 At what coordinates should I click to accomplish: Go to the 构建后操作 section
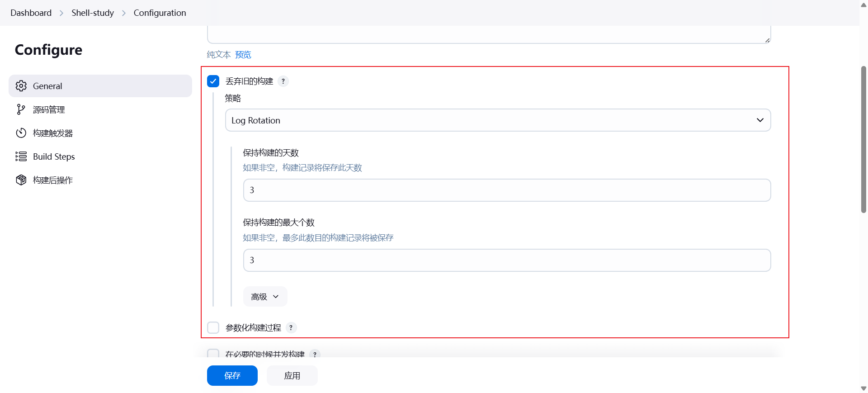pos(100,180)
